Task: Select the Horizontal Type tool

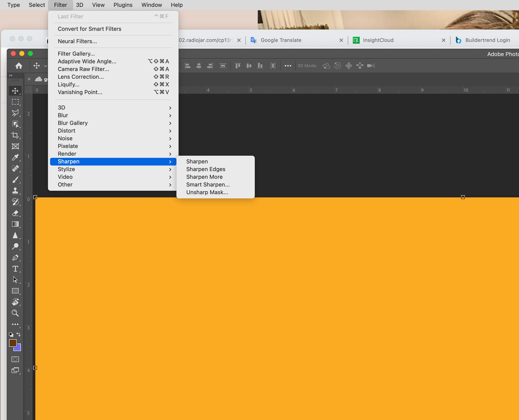Action: click(15, 269)
